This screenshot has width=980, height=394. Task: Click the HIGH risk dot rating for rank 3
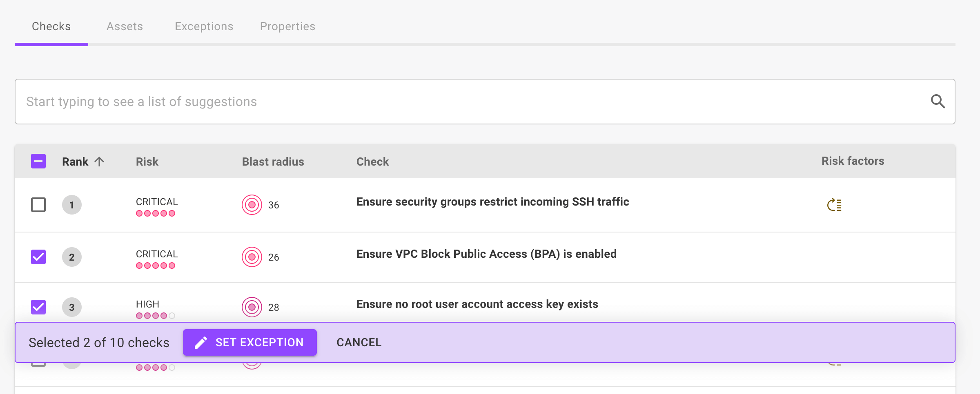coord(154,315)
